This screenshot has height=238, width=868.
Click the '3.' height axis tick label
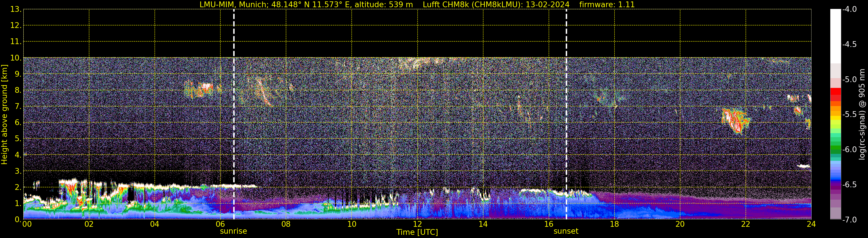tap(18, 171)
